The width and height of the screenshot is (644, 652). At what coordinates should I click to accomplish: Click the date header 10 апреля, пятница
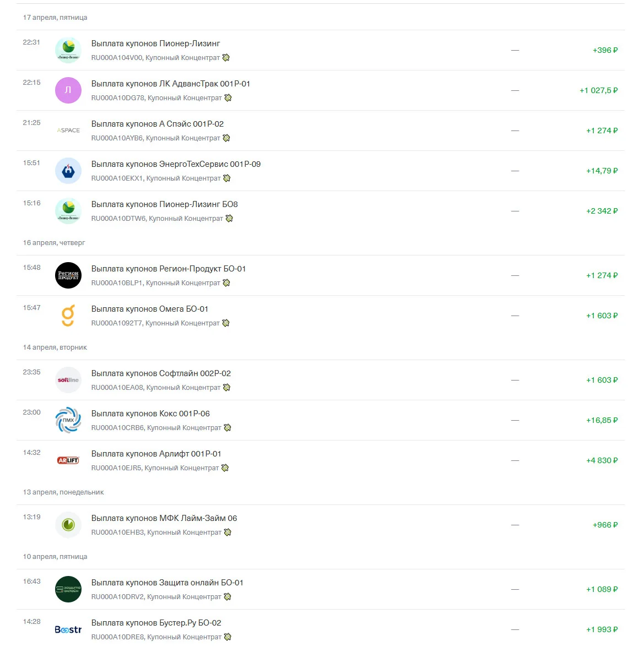click(x=55, y=557)
